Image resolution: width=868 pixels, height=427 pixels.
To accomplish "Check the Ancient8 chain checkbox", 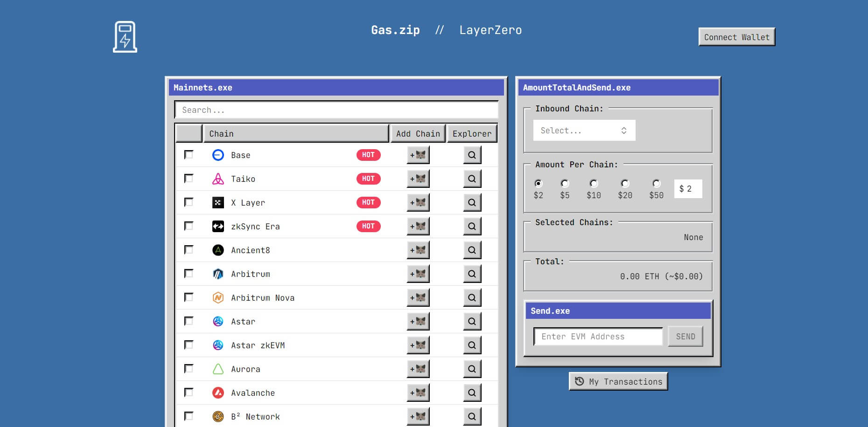I will coord(189,249).
